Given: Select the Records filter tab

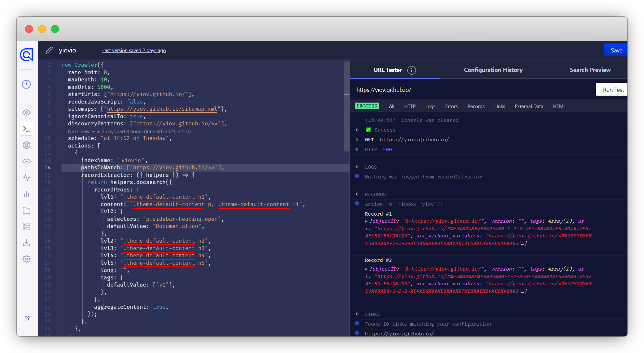Looking at the screenshot, I should pyautogui.click(x=476, y=106).
